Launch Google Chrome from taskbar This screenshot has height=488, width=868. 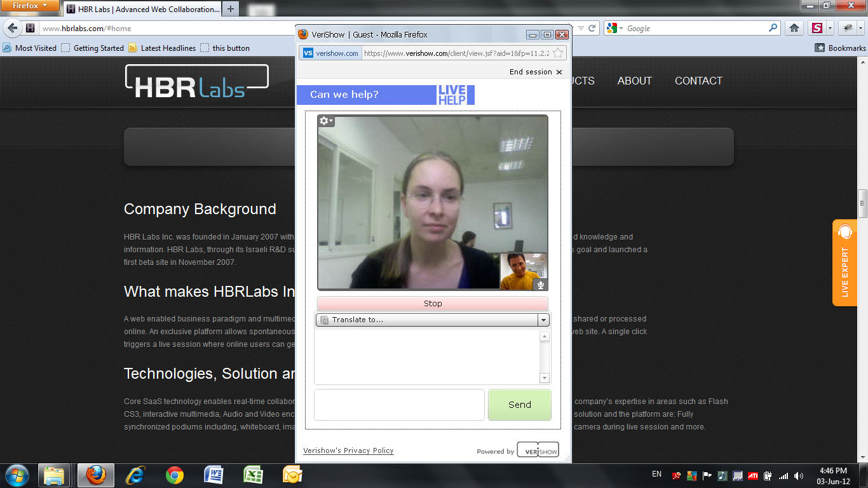(x=175, y=475)
